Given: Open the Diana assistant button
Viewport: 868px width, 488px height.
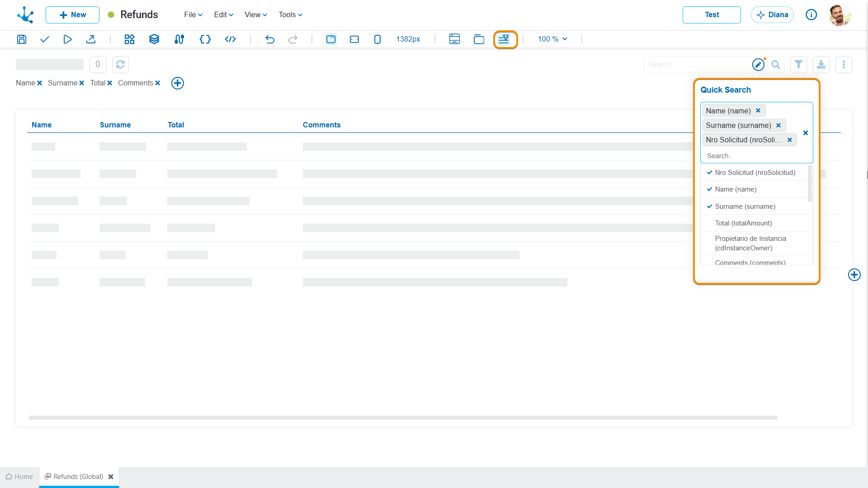Looking at the screenshot, I should (772, 15).
